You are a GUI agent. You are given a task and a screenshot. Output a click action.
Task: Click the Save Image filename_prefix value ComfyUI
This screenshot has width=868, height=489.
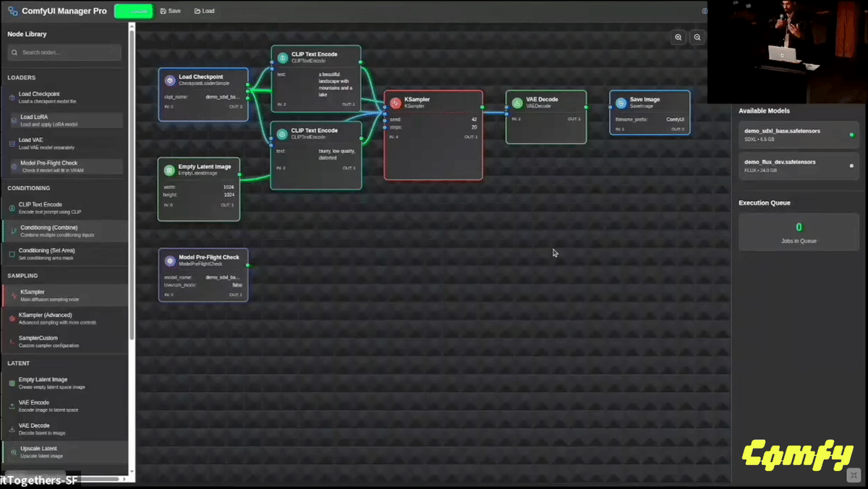[676, 119]
